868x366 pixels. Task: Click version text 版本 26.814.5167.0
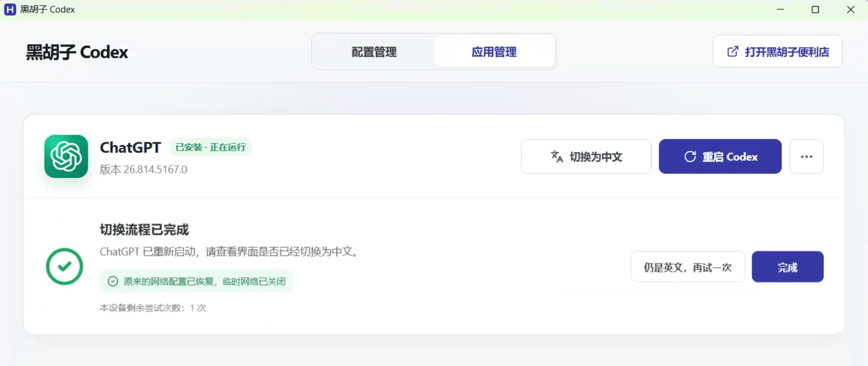144,169
